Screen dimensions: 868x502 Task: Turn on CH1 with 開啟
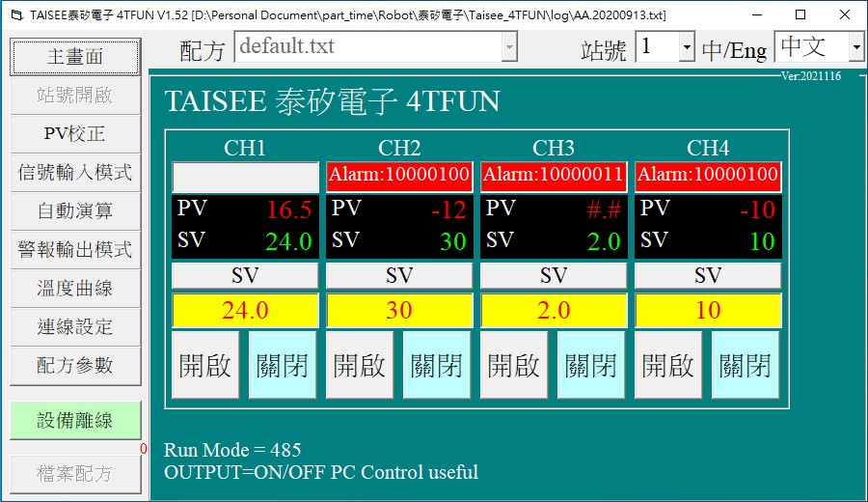205,365
